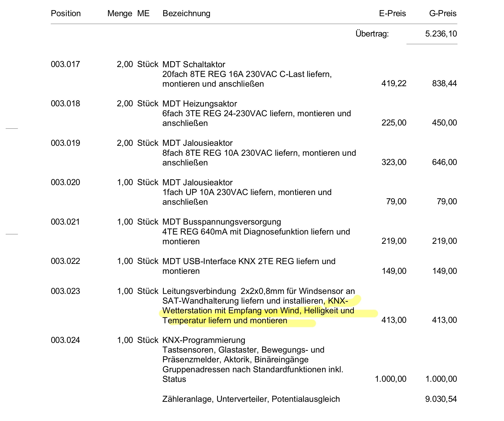The image size is (504, 421).
Task: Click the KNX-Programmierung item title
Action: click(x=204, y=340)
